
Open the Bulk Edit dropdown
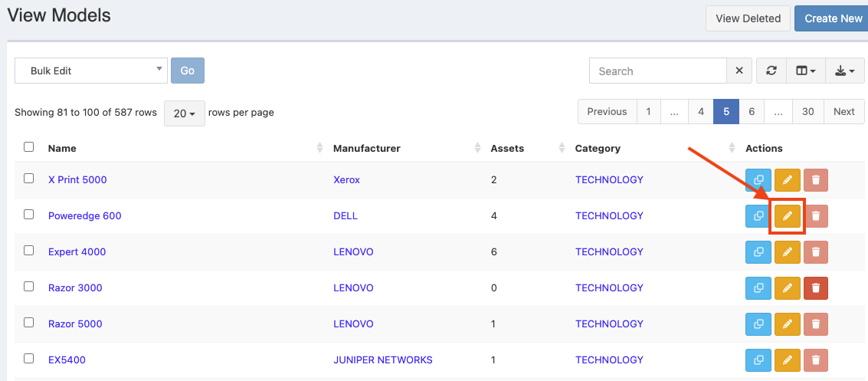[x=90, y=71]
